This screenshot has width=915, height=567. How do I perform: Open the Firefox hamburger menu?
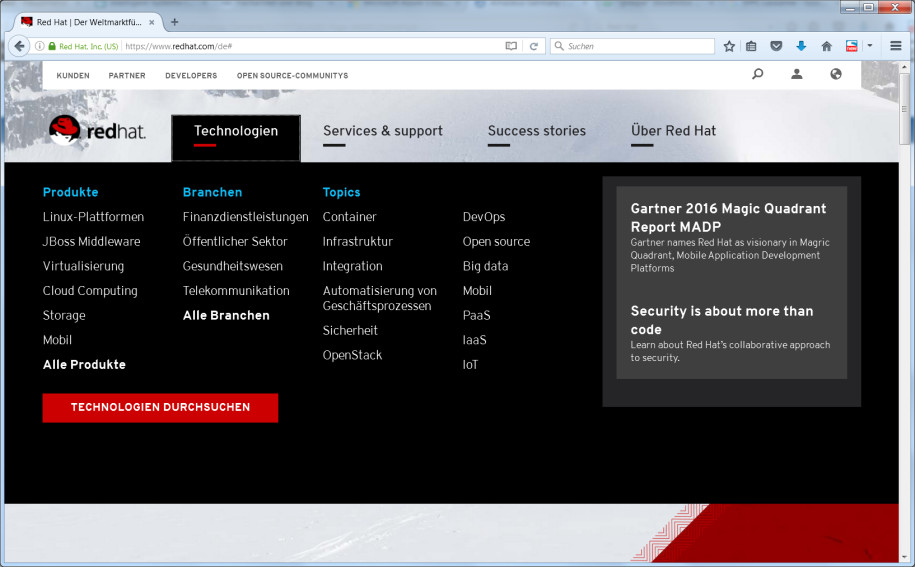(x=896, y=46)
